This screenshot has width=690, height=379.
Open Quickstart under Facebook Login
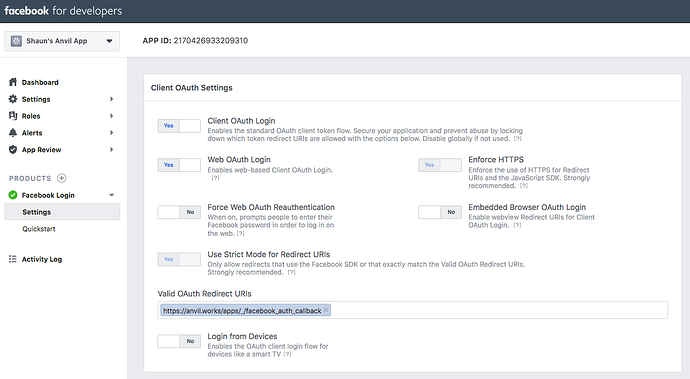click(x=39, y=229)
